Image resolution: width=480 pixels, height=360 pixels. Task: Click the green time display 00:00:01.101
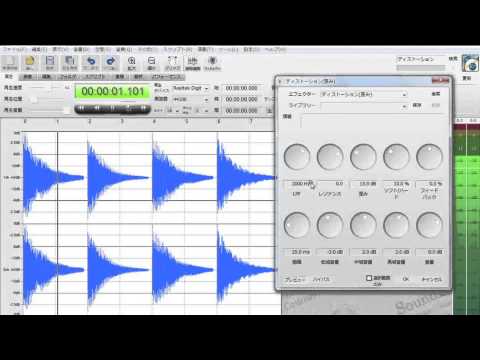112,91
